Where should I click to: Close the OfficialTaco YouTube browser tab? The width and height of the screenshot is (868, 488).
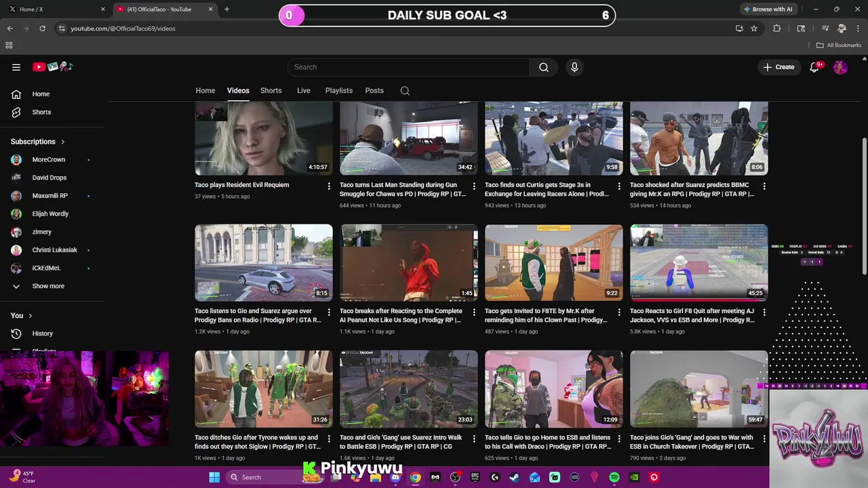pyautogui.click(x=211, y=9)
